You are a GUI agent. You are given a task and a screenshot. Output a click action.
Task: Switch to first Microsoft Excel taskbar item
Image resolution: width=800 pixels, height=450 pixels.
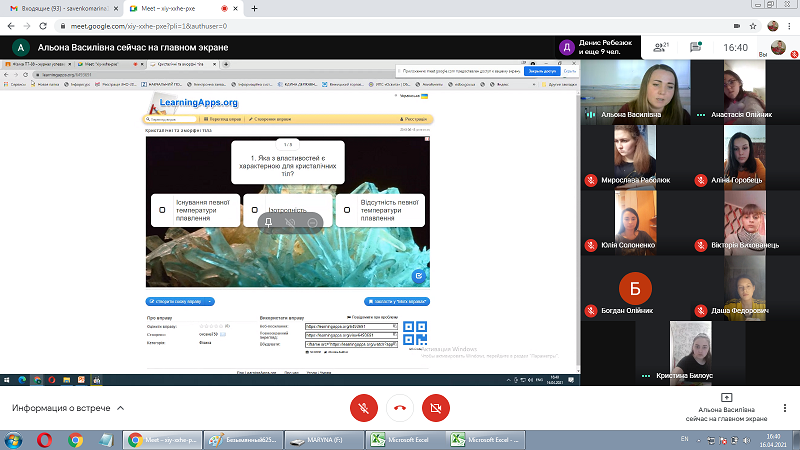coord(406,440)
